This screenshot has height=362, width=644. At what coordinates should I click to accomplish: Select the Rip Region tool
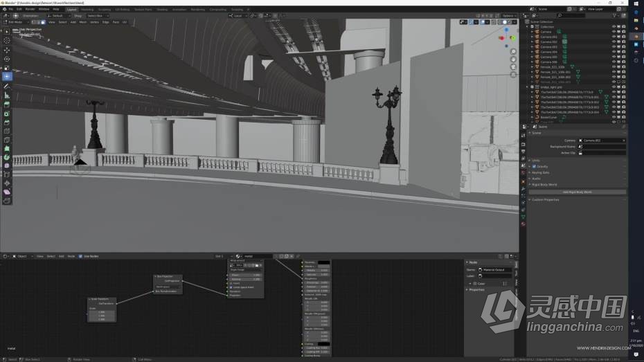pos(7,201)
